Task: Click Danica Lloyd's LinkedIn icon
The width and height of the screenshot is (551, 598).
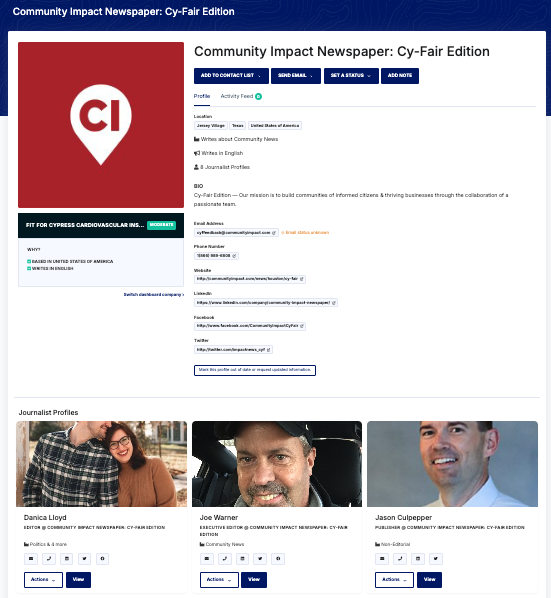Action: click(67, 559)
